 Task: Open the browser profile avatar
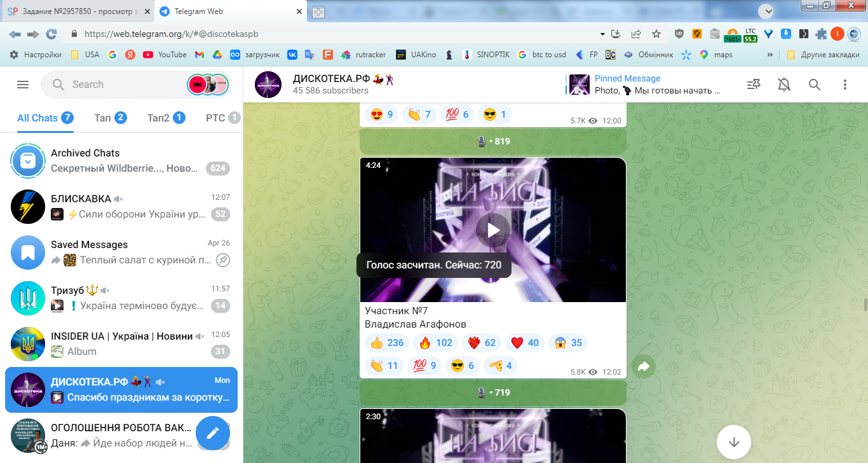[x=837, y=34]
